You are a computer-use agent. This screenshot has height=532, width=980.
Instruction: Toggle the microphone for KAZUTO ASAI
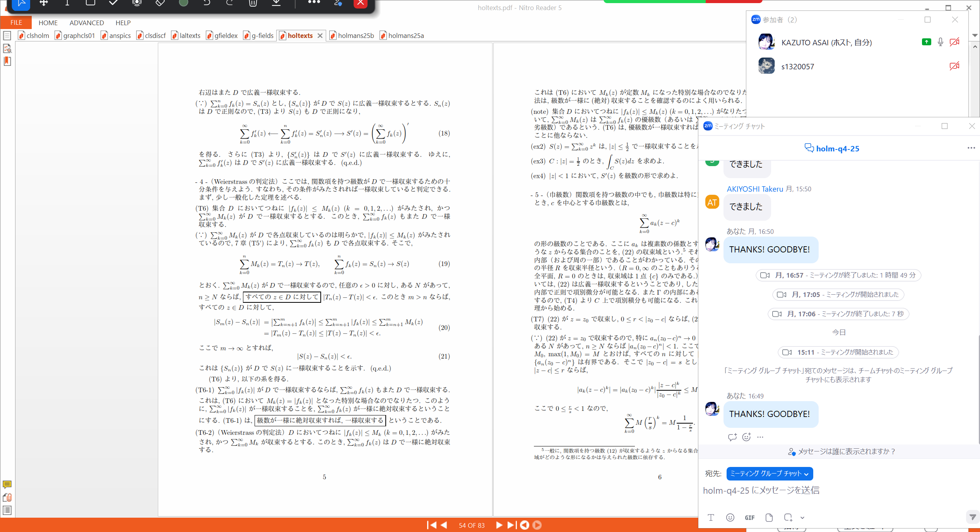point(940,42)
